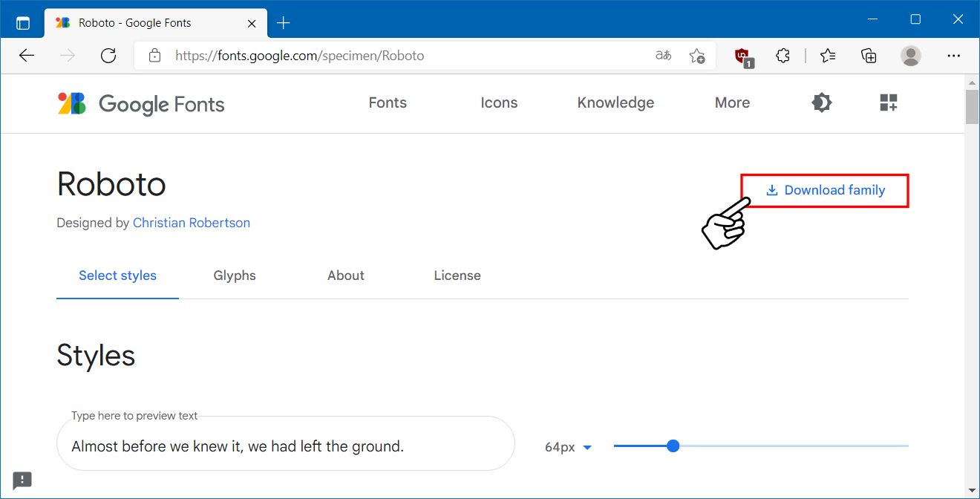This screenshot has width=980, height=499.
Task: Toggle the dark theme brightness icon
Action: coord(821,102)
